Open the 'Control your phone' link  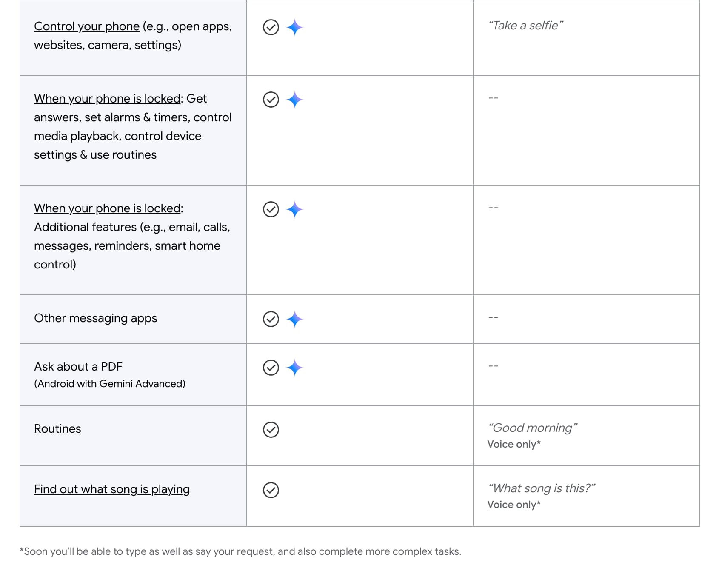click(x=87, y=26)
